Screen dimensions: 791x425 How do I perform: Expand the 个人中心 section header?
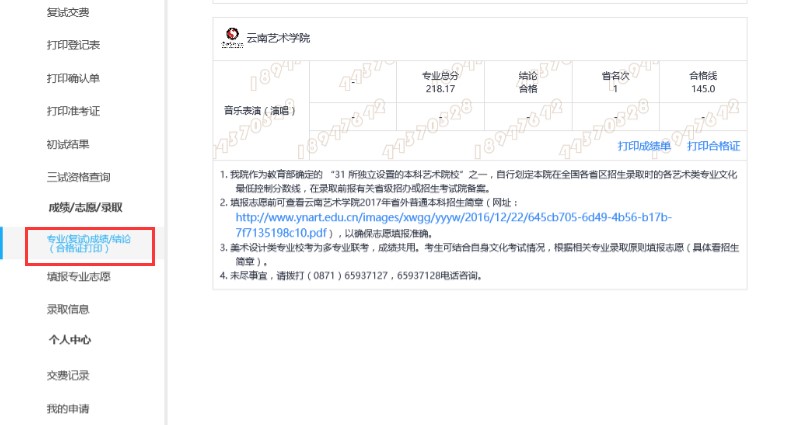(x=70, y=340)
